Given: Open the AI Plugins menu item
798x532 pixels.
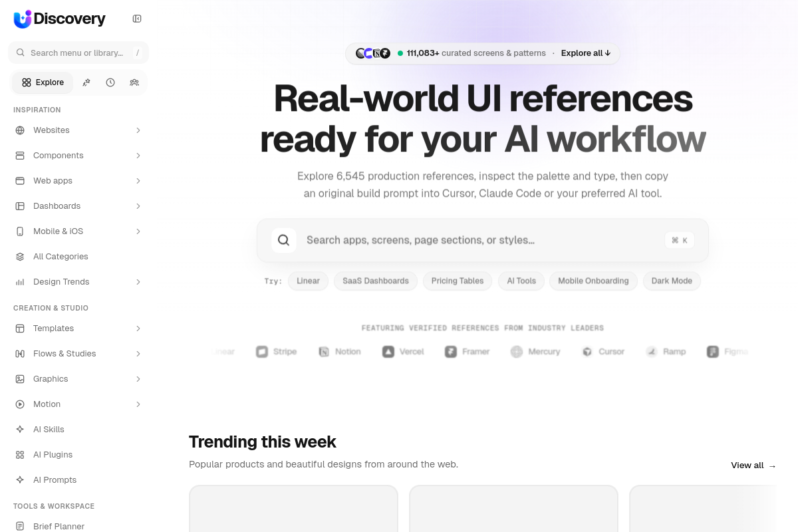Looking at the screenshot, I should point(78,455).
